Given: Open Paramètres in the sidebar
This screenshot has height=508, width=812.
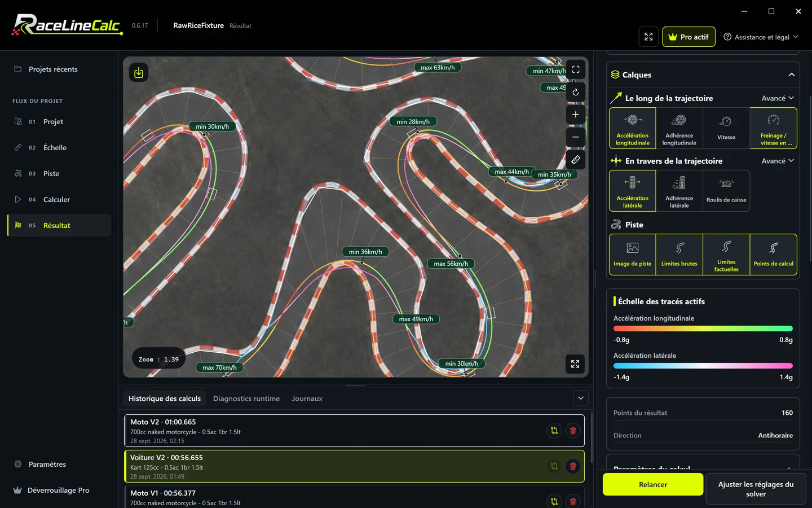Looking at the screenshot, I should (59, 465).
